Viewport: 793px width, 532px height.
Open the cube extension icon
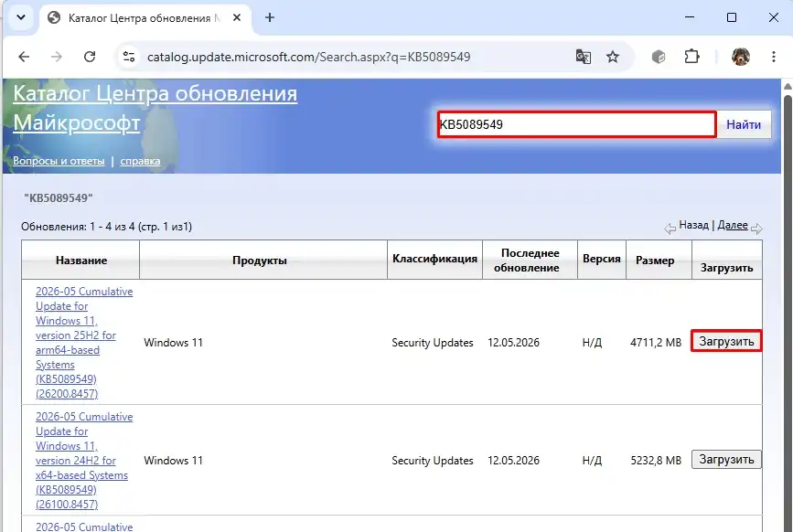coord(659,57)
